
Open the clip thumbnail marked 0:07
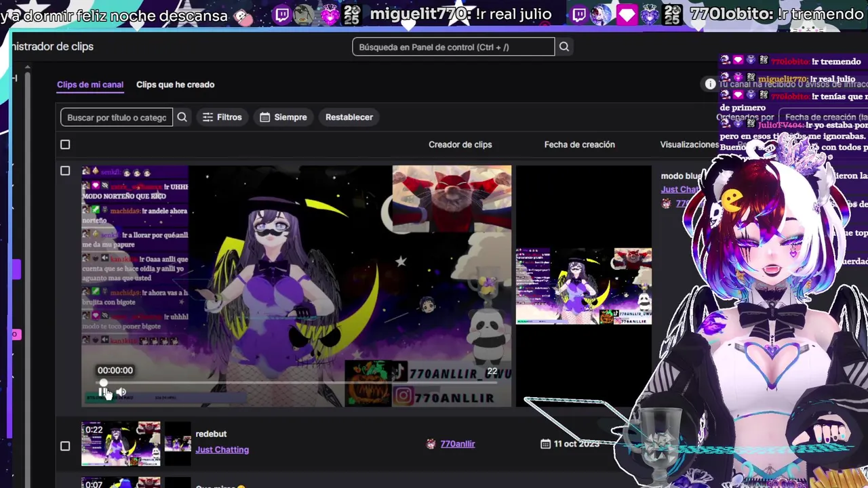point(121,483)
